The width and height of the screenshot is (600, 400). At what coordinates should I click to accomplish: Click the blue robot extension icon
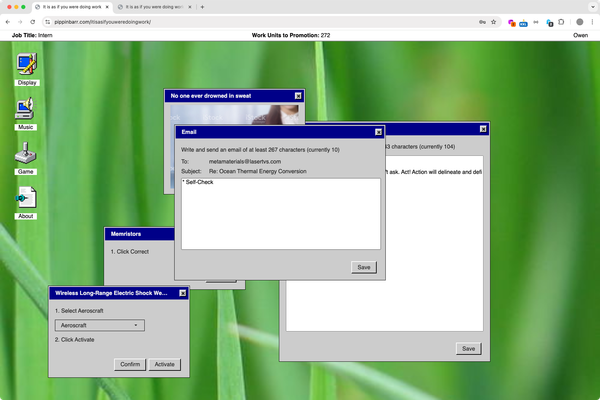(523, 23)
